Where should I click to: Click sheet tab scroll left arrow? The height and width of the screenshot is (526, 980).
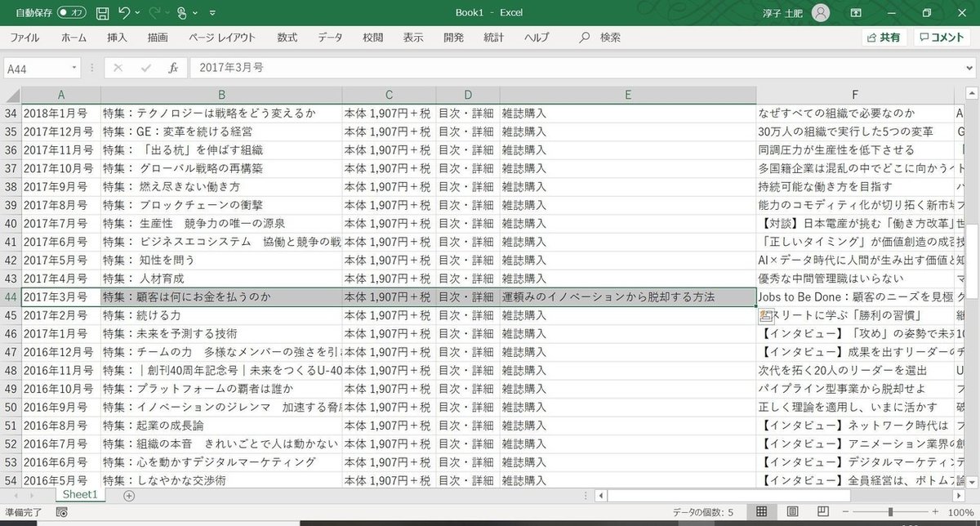tap(16, 495)
